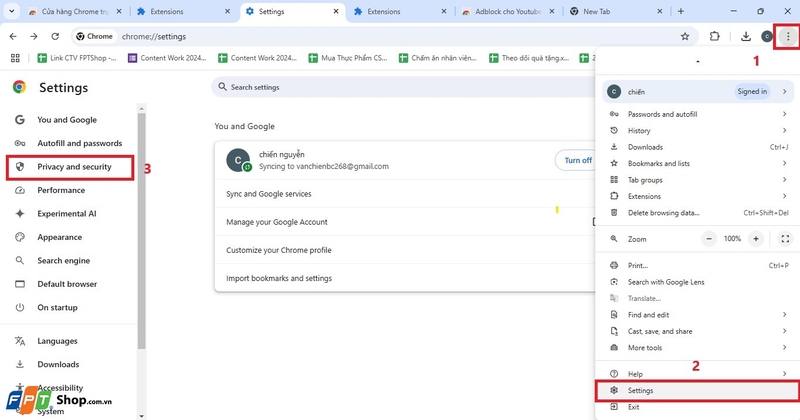The height and width of the screenshot is (420, 800).
Task: Switch to the New Tab tab
Action: 616,11
